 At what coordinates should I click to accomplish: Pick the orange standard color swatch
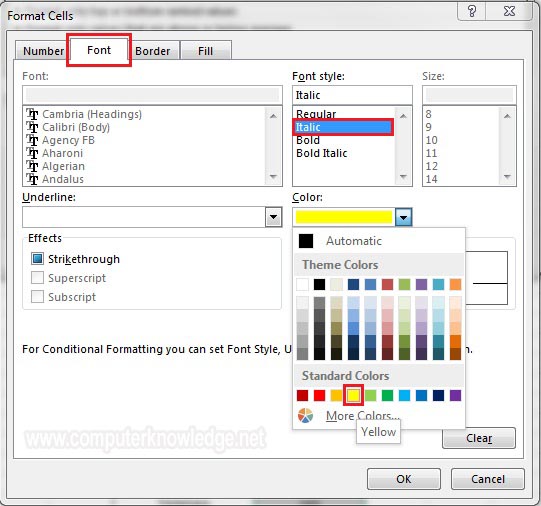336,395
